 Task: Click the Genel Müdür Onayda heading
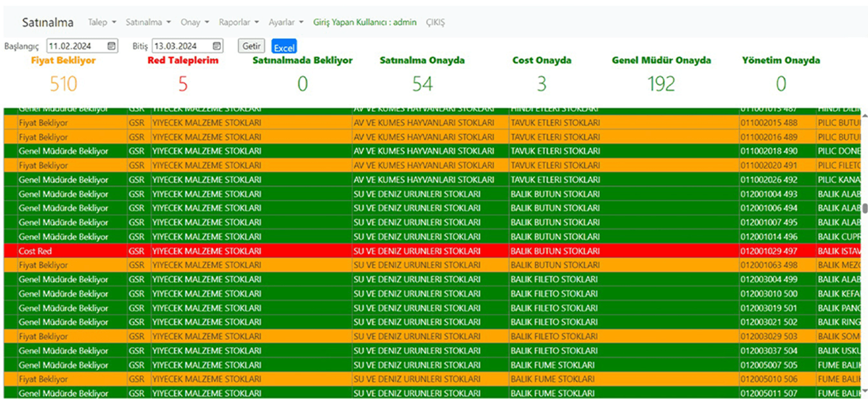tap(661, 60)
